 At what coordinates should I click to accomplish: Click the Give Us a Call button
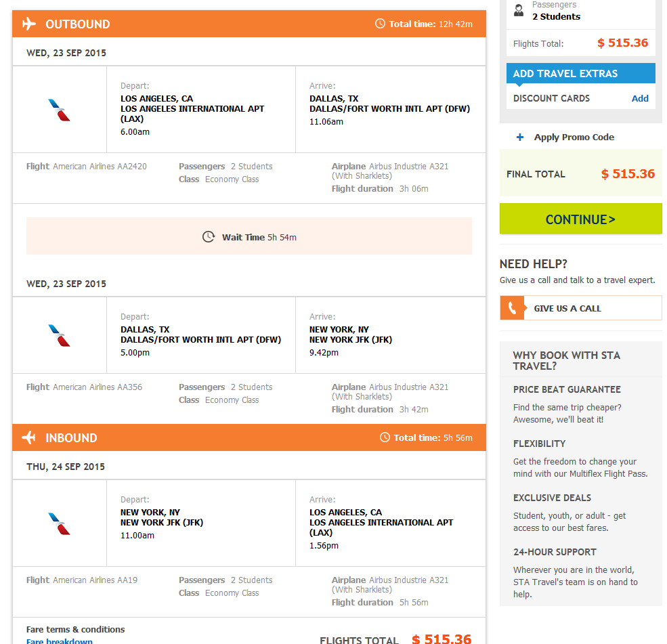[x=581, y=308]
